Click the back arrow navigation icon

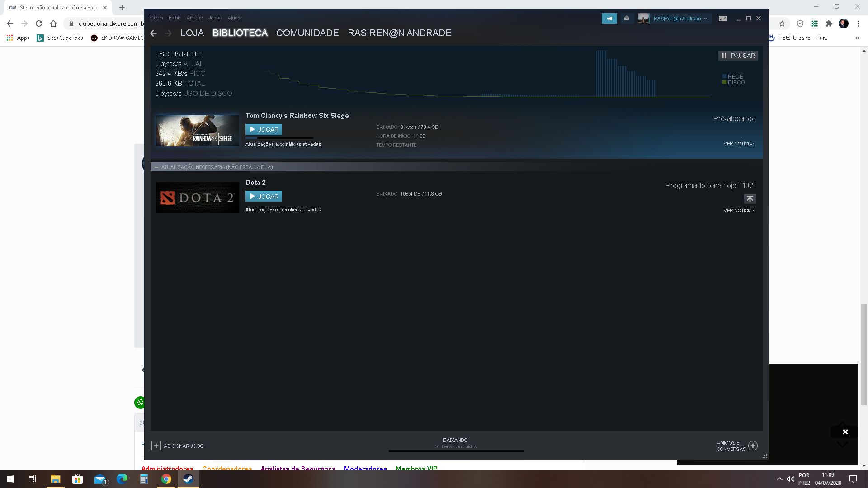[x=154, y=33]
